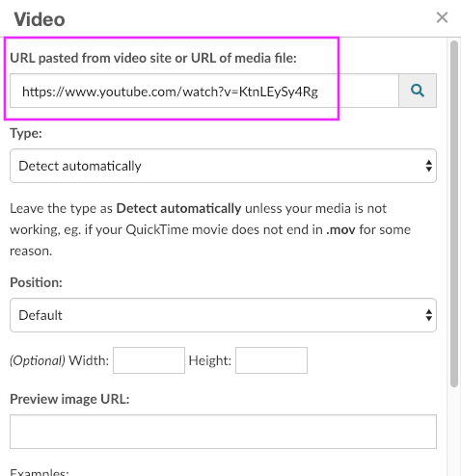Viewport: 461px width, 476px height.
Task: Click the video URL input field
Action: pyautogui.click(x=204, y=91)
